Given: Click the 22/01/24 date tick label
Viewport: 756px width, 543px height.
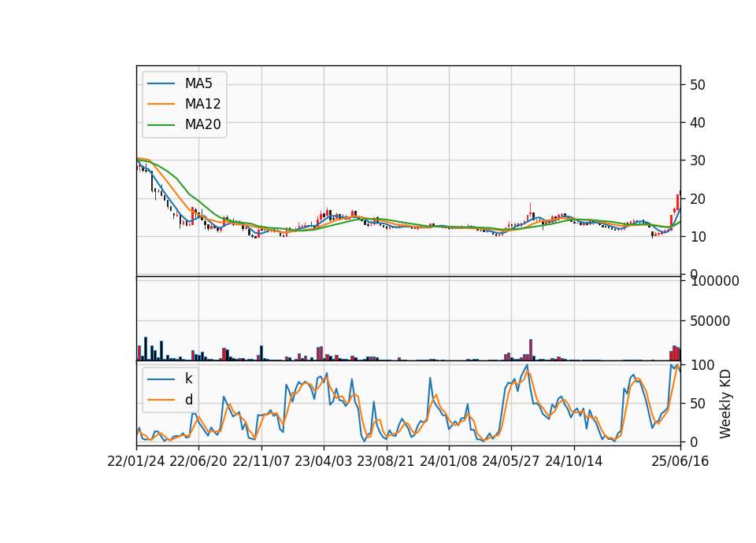Looking at the screenshot, I should tap(136, 461).
